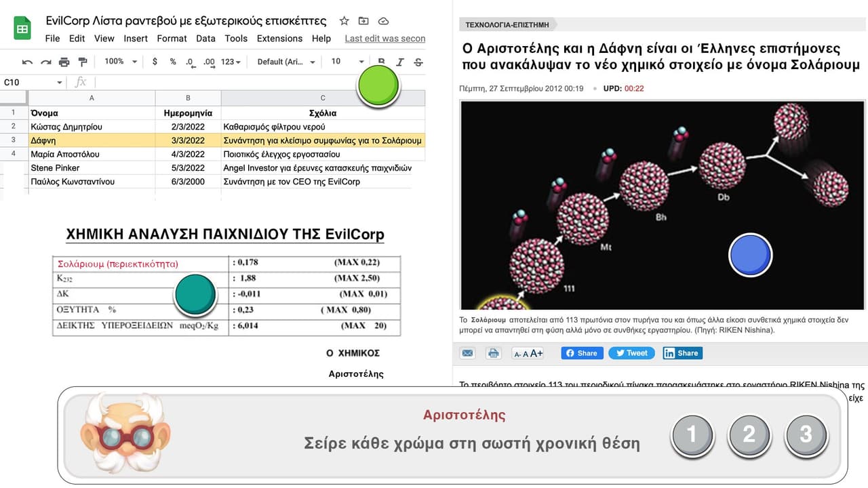Star the EvilCorp spreadsheet
This screenshot has height=488, width=868.
344,21
